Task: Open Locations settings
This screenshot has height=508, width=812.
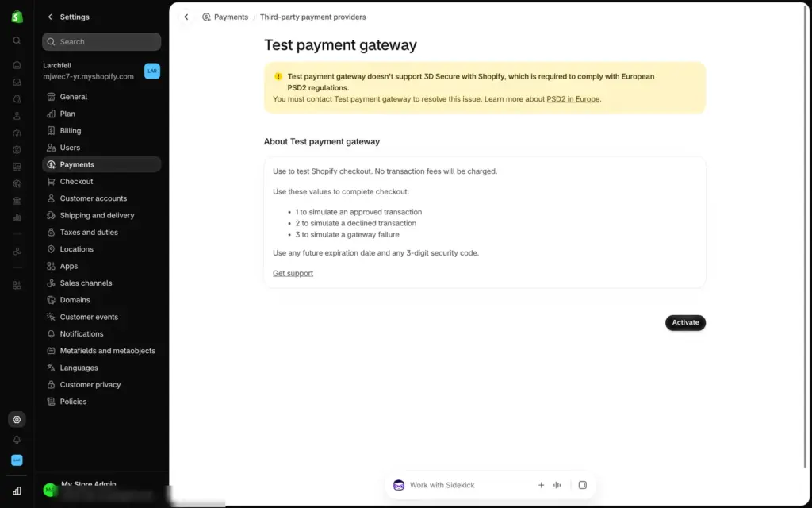Action: coord(101,249)
